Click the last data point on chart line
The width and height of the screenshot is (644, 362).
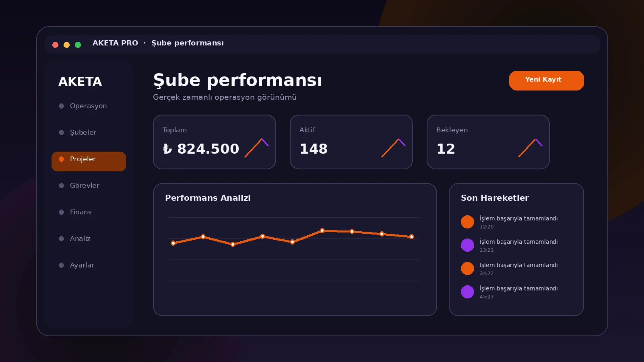point(411,237)
